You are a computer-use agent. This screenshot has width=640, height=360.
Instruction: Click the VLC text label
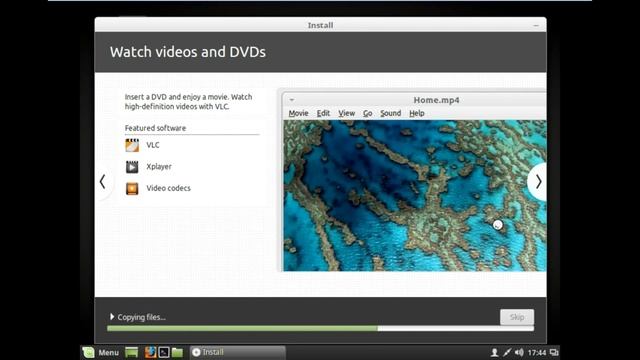point(153,145)
